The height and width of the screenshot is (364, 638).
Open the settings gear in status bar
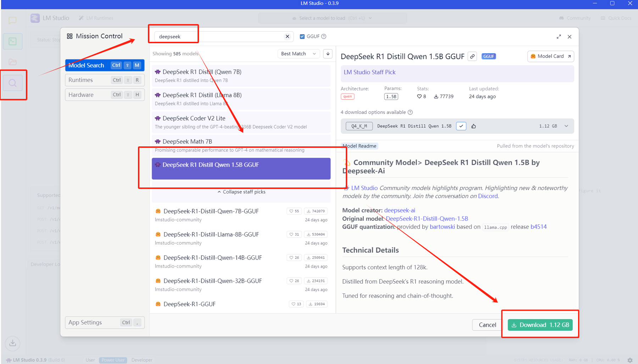point(630,360)
